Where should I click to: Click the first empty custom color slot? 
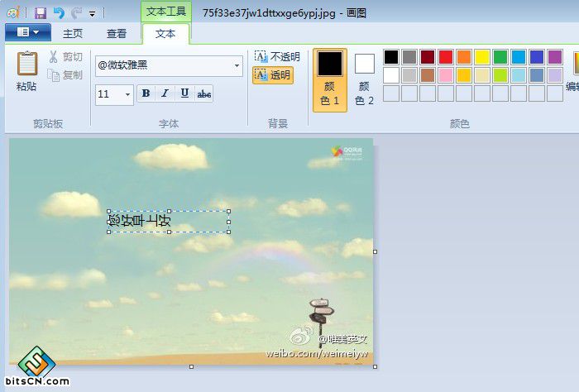coord(391,93)
